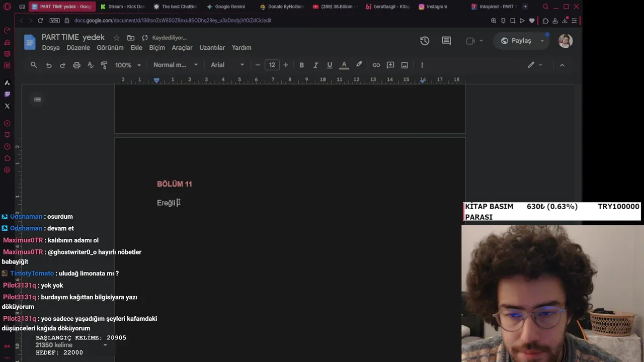Switch to Google Gemini tab
Viewport: 644px width, 362px height.
226,7
